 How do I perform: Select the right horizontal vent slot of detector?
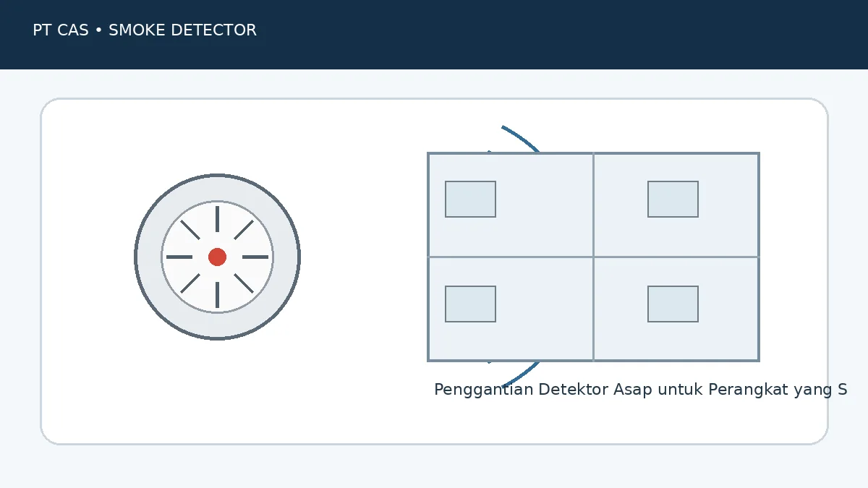[255, 257]
